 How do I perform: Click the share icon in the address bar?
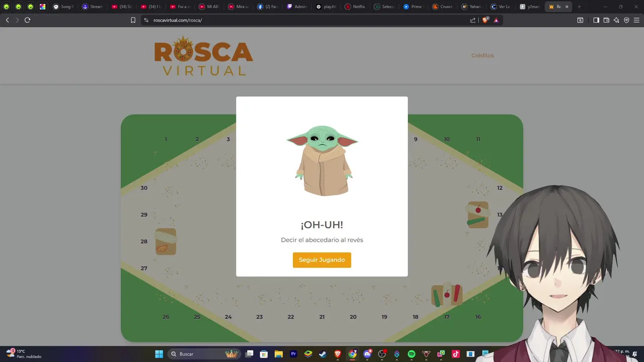coord(473,20)
